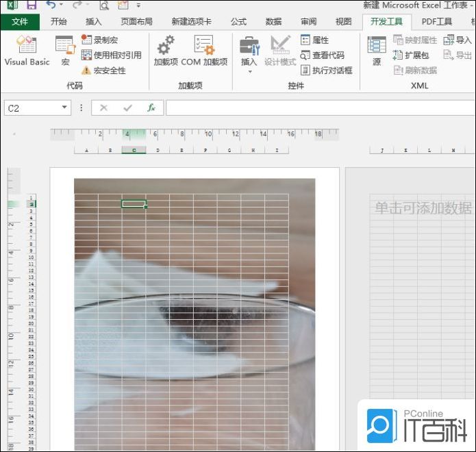Click '单击可添加数据' on second page
The width and height of the screenshot is (476, 452).
[423, 208]
